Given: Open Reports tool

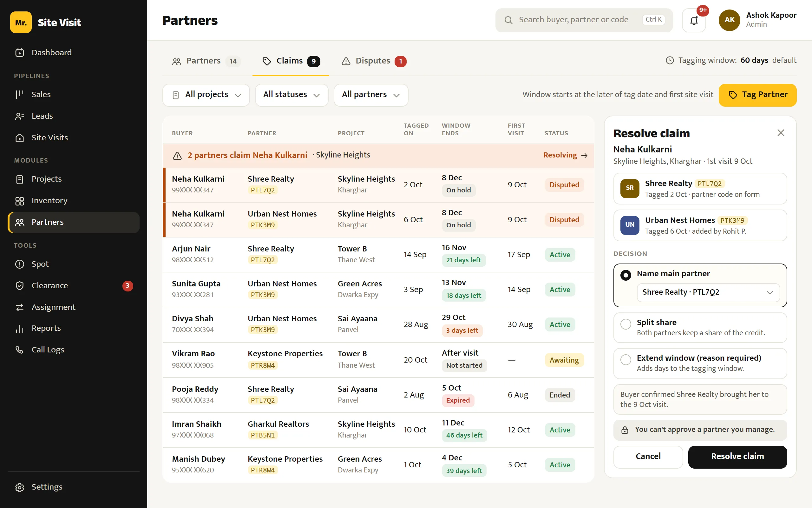Looking at the screenshot, I should [x=74, y=328].
